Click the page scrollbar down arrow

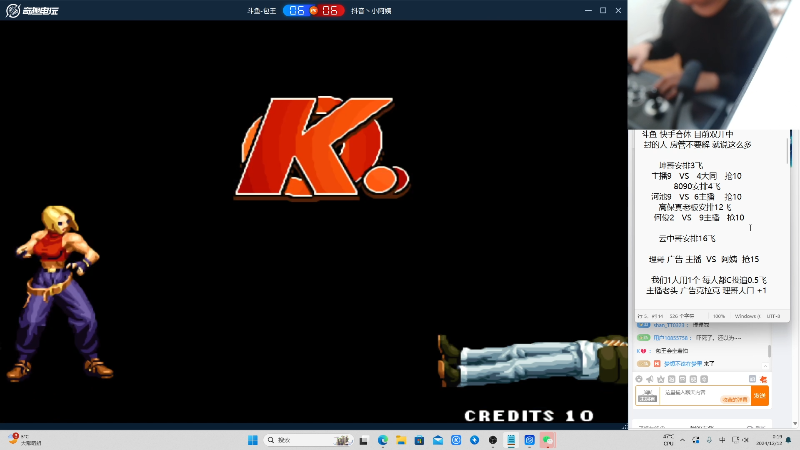[795, 424]
